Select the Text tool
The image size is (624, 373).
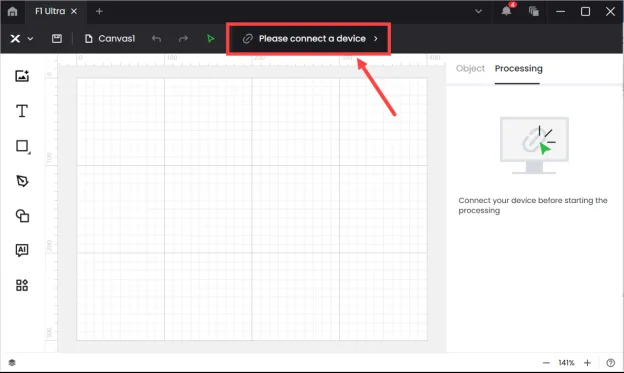22,111
